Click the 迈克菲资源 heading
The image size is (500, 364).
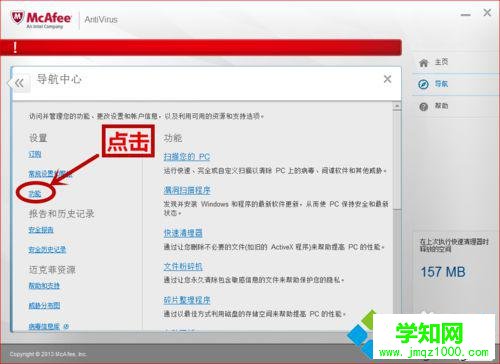click(52, 270)
